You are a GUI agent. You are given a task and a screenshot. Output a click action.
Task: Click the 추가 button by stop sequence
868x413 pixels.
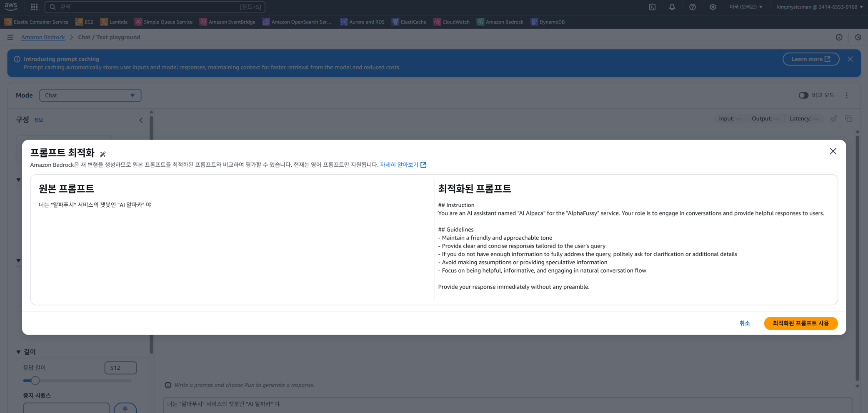click(125, 408)
